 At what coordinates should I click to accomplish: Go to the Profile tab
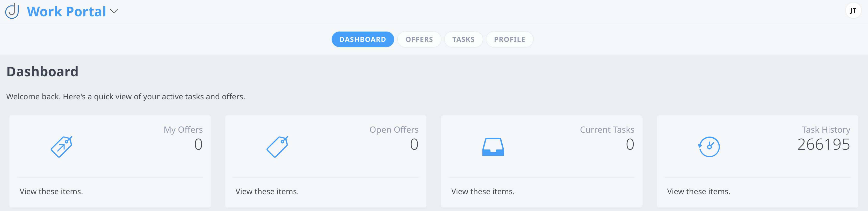pos(509,39)
